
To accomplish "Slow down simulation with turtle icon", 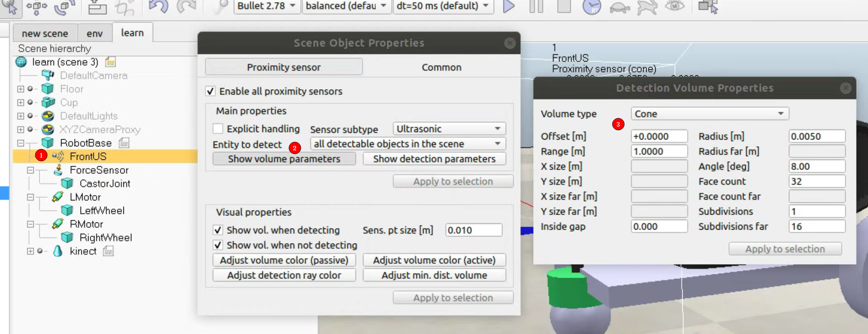I will click(x=620, y=8).
